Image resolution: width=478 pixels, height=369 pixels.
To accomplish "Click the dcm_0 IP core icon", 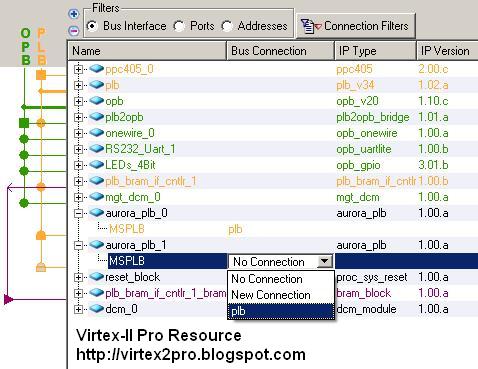I will (96, 309).
